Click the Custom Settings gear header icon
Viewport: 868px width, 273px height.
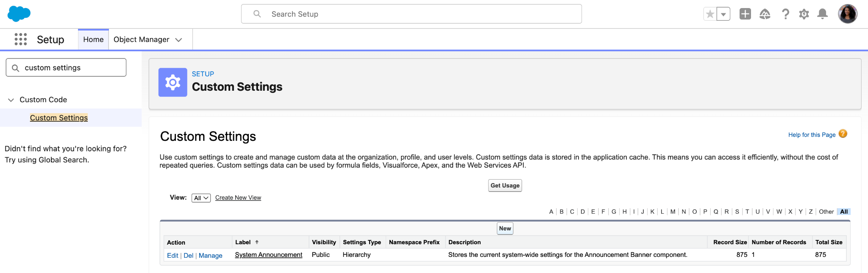pyautogui.click(x=172, y=82)
